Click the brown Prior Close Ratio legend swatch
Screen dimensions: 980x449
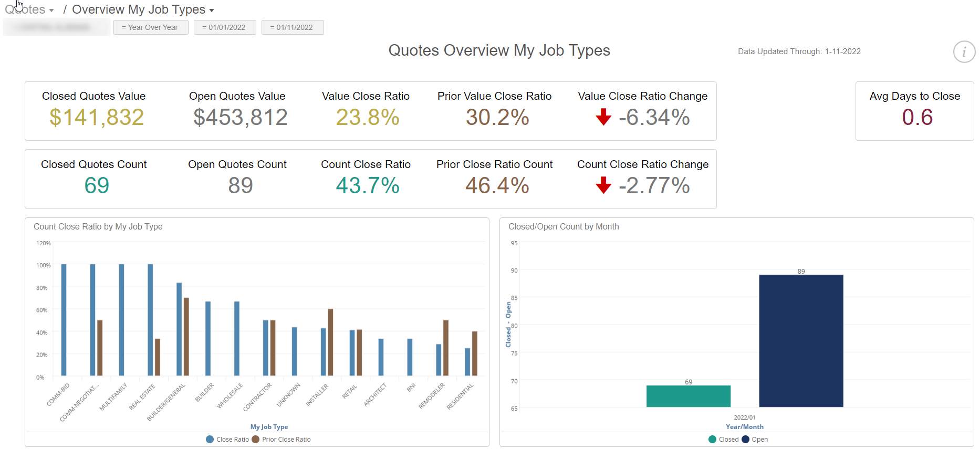click(256, 440)
